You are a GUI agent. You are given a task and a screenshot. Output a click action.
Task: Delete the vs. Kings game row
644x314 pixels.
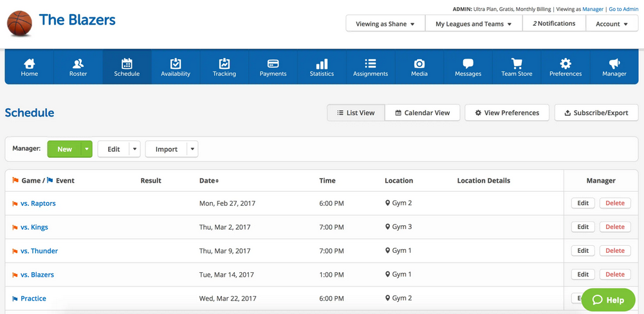615,227
